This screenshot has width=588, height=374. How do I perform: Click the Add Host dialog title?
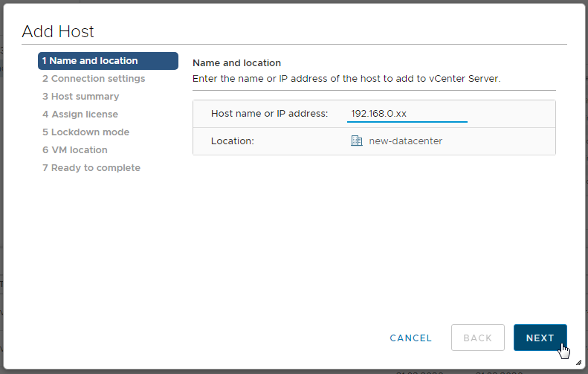tap(58, 31)
